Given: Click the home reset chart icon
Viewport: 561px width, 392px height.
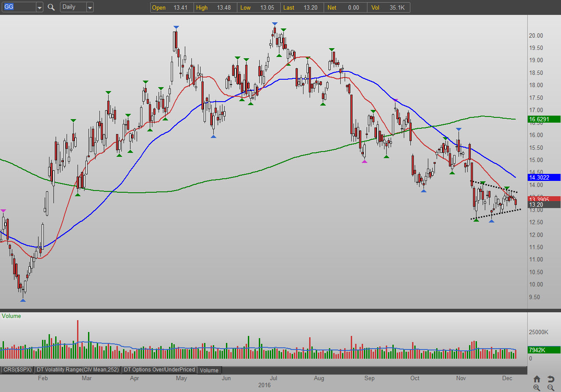Looking at the screenshot, I should click(537, 379).
